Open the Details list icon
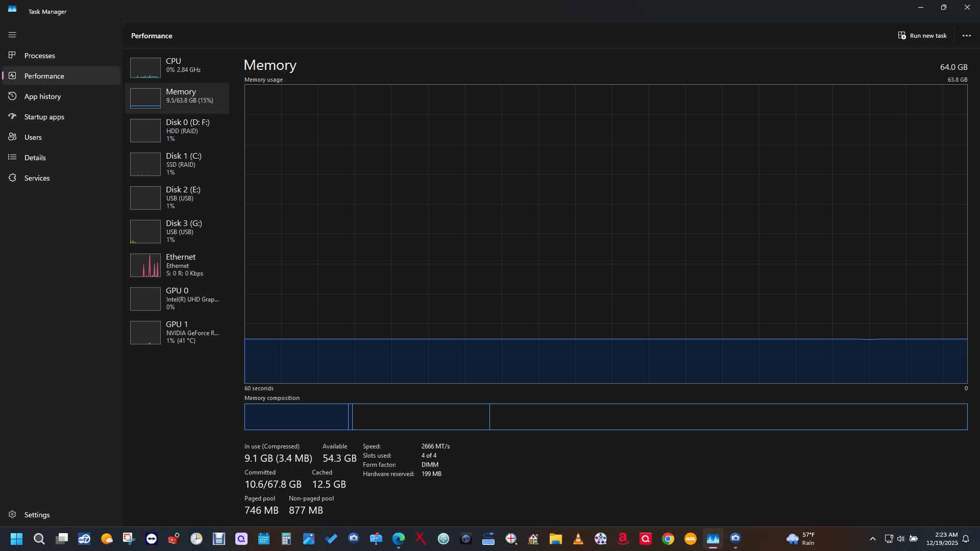This screenshot has height=551, width=980. tap(12, 157)
